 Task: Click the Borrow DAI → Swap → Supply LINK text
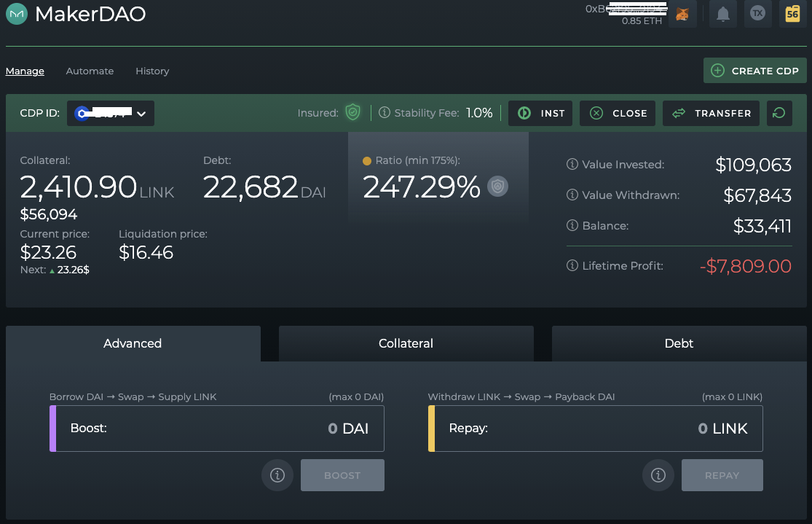(x=133, y=397)
